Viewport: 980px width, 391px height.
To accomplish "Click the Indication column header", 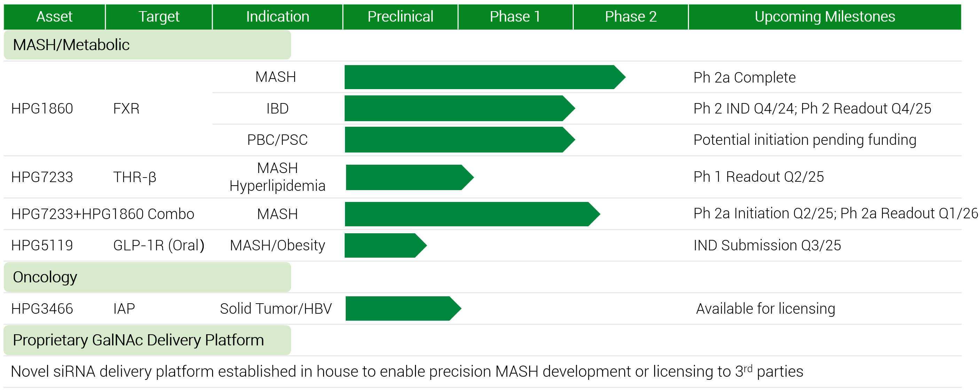I will [x=277, y=17].
